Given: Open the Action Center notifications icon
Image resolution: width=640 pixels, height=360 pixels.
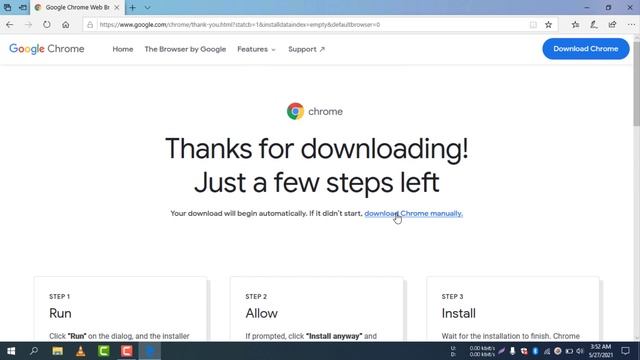Looking at the screenshot, I should click(625, 351).
